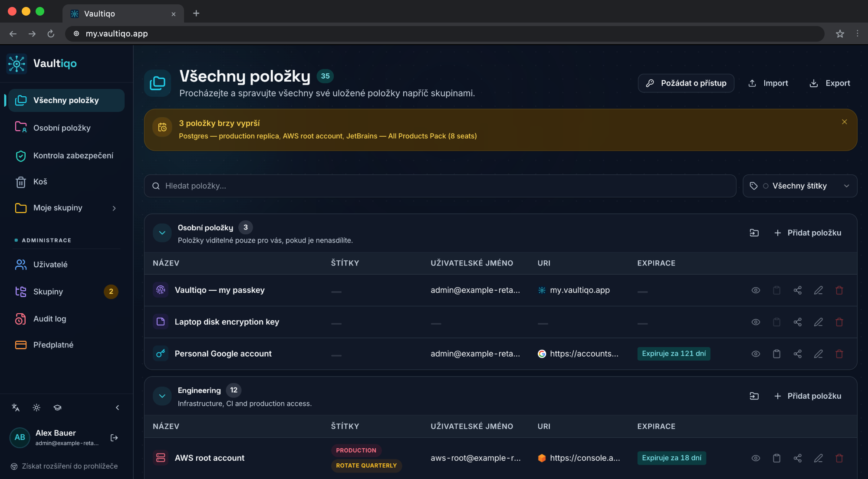This screenshot has width=868, height=479.
Task: Reveal the Personal Google account secret
Action: pos(756,354)
